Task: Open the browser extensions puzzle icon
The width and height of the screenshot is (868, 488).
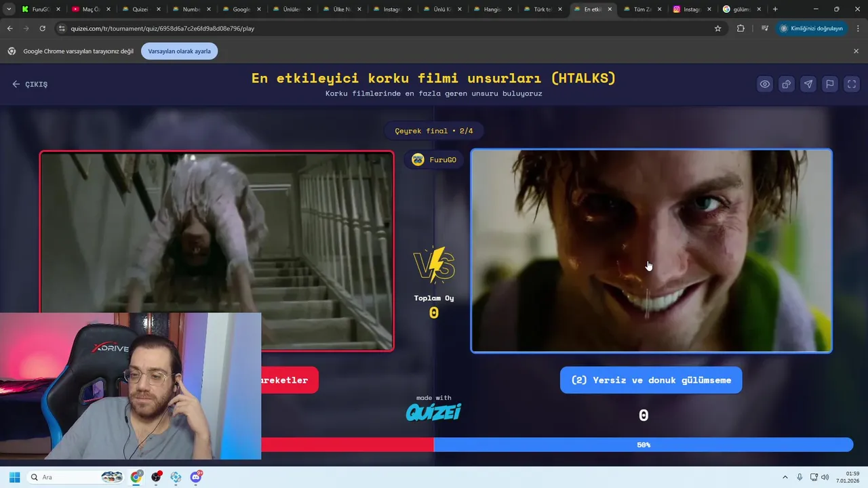Action: click(x=741, y=28)
